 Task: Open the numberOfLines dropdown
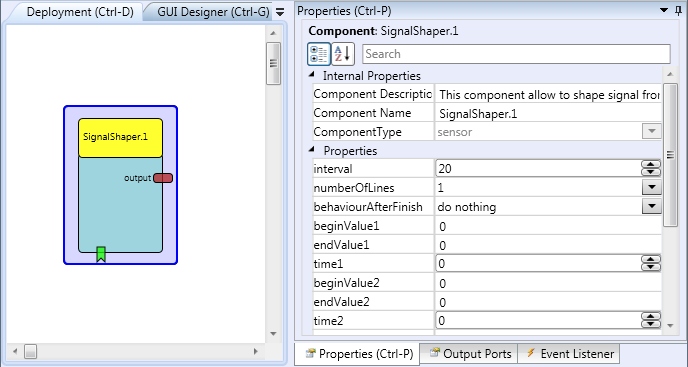click(x=652, y=187)
